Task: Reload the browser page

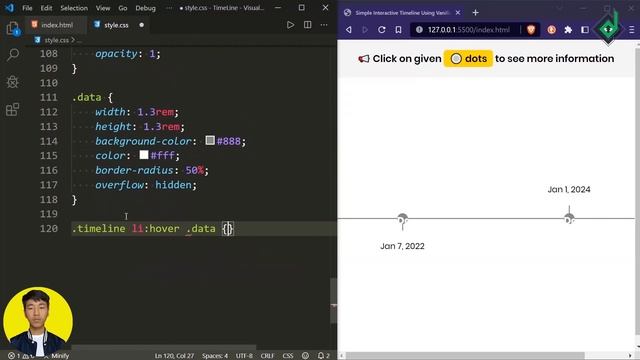Action: pyautogui.click(x=382, y=29)
